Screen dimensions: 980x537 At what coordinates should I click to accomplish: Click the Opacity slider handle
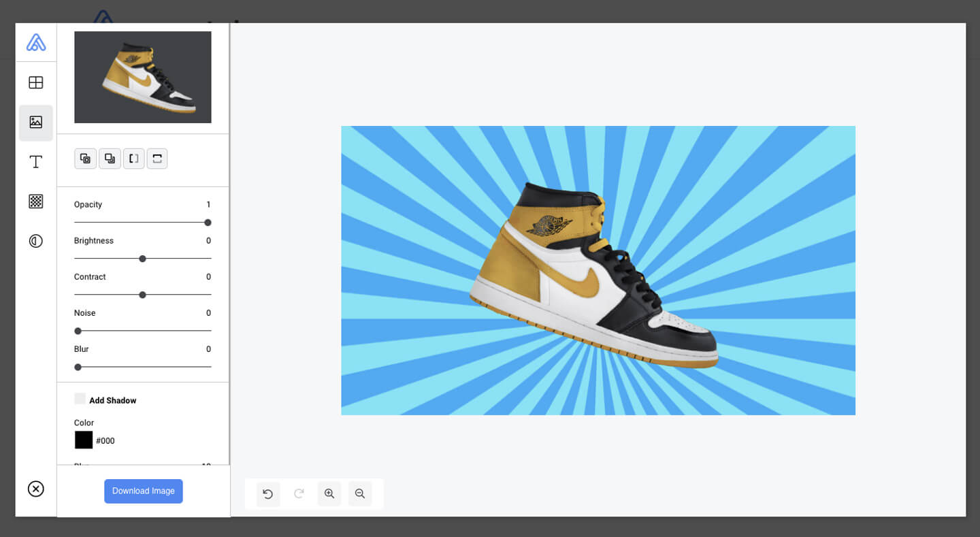[208, 223]
